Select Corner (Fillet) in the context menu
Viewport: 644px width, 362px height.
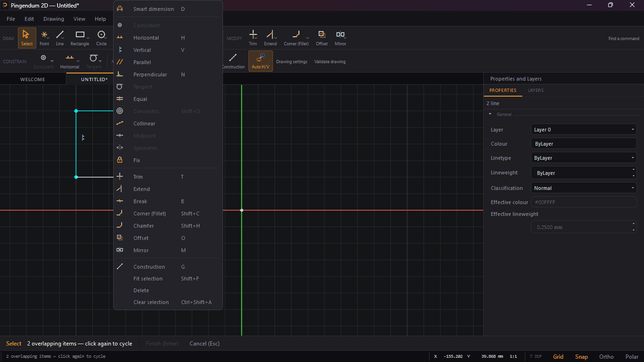pyautogui.click(x=168, y=214)
